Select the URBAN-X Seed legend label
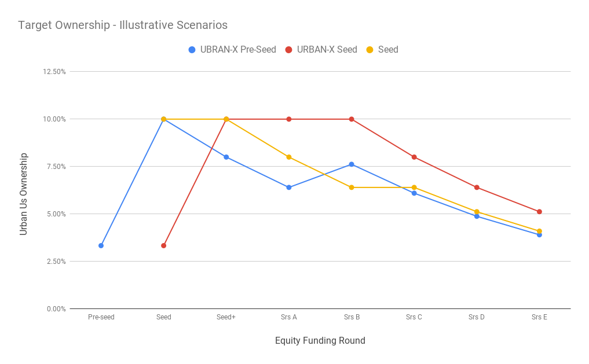This screenshot has width=589, height=364. 327,50
